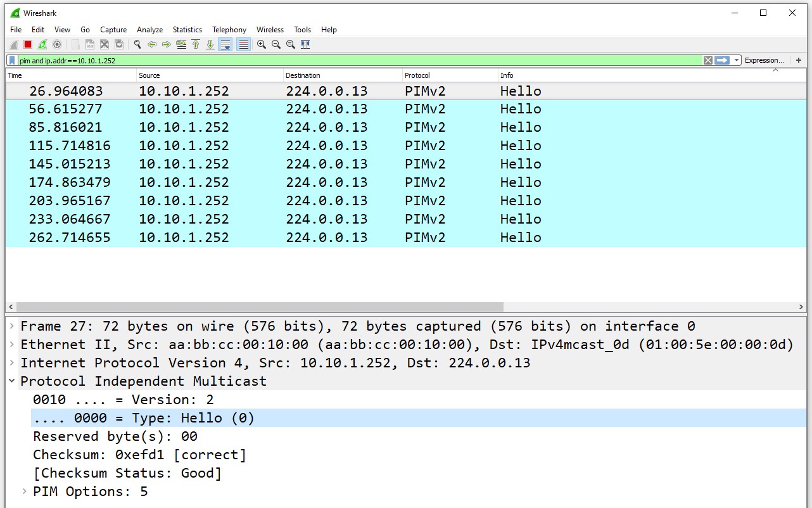The height and width of the screenshot is (508, 812).
Task: Open display filter bookmarks icon
Action: [x=12, y=60]
